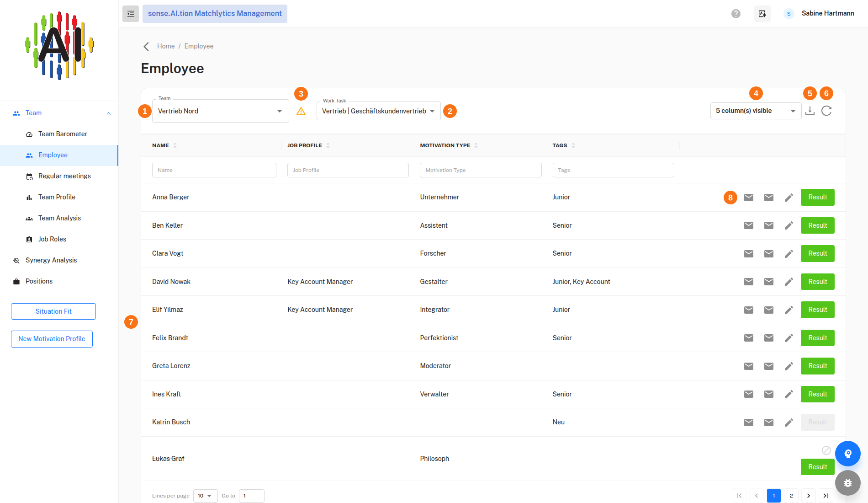Toggle the sidebar menu icon
Viewport: 868px width, 503px height.
[x=131, y=14]
